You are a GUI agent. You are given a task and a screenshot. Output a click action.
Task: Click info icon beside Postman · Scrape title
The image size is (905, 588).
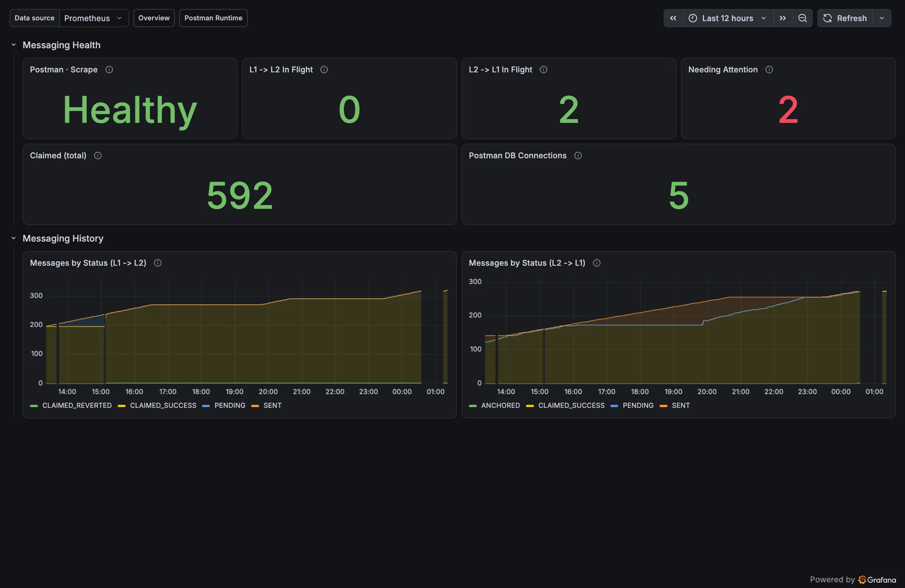109,70
